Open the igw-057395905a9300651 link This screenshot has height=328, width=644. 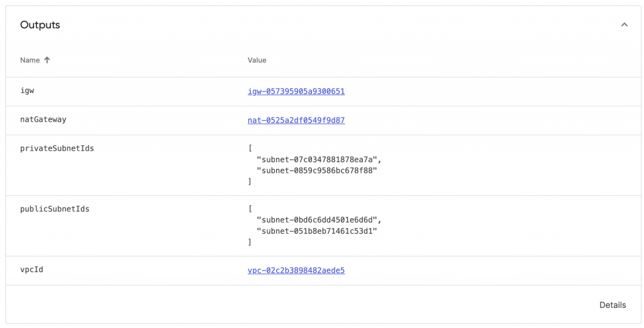[x=296, y=91]
